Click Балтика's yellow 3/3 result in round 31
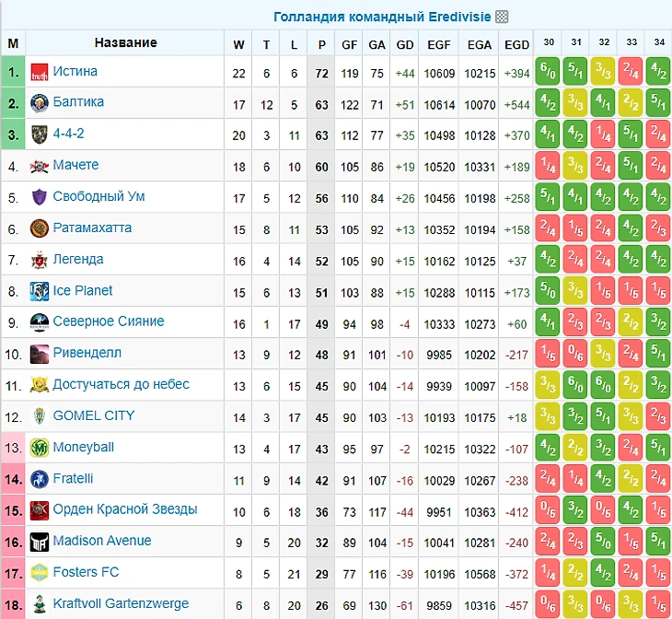Screen dimensions: 672x619 pyautogui.click(x=576, y=104)
